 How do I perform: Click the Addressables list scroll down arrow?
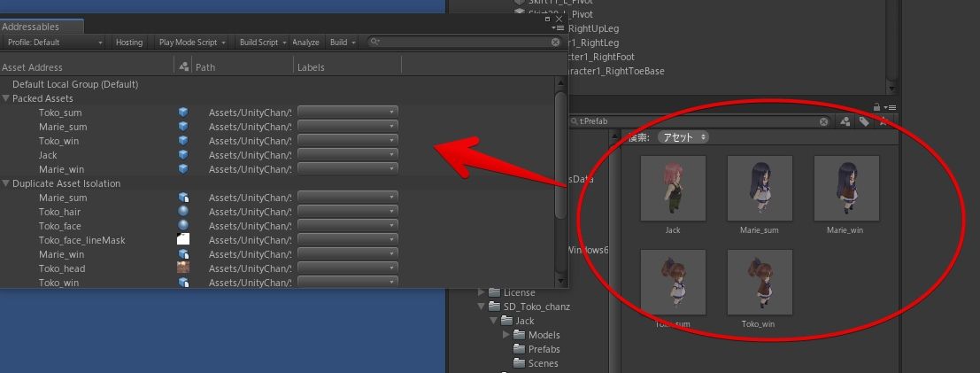[560, 282]
